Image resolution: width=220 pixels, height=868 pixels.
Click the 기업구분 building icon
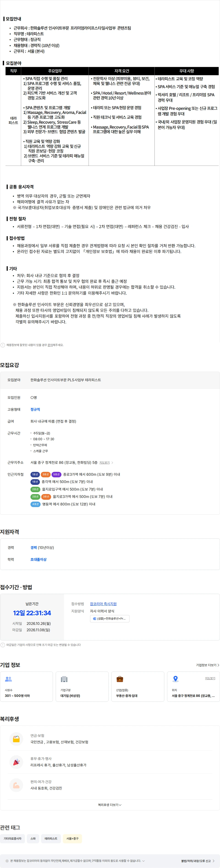(x=64, y=679)
